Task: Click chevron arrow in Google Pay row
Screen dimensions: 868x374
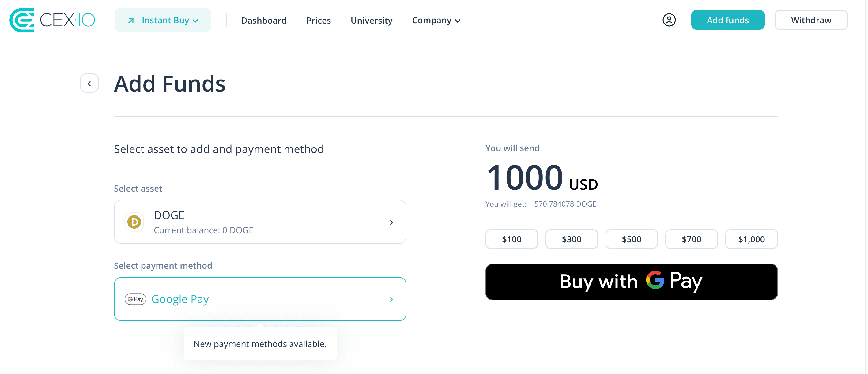Action: 391,299
